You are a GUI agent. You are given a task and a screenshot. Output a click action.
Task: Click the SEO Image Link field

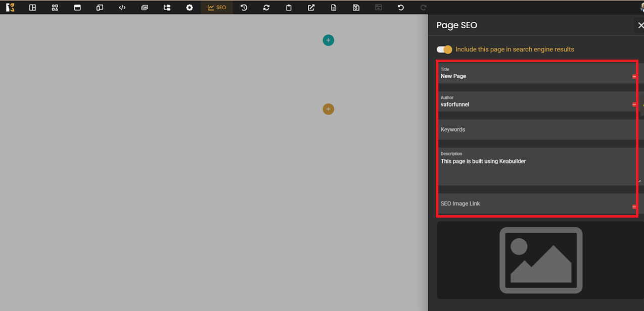533,204
